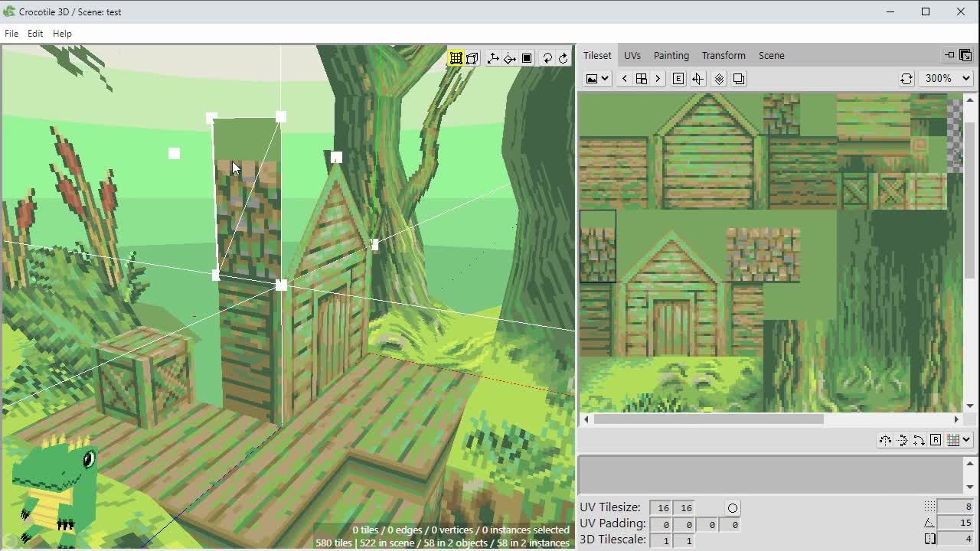Click the axis gizmo icon in viewport
980x551 pixels.
[492, 58]
